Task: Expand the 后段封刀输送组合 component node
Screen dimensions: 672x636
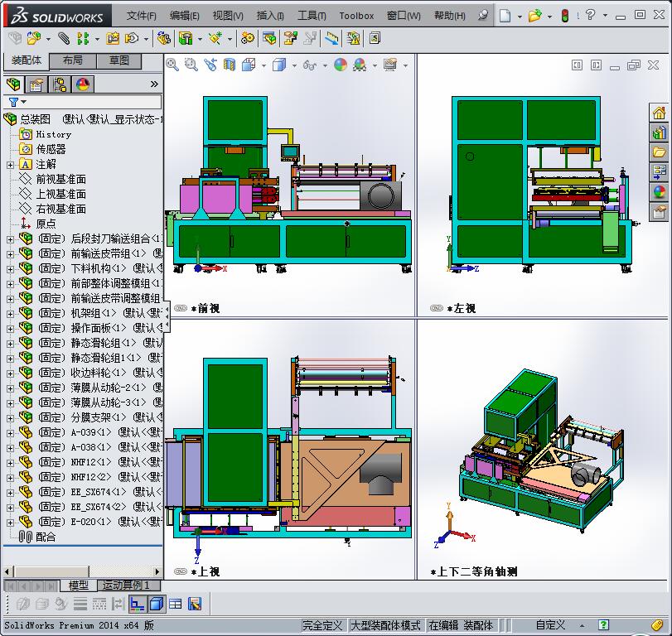Action: (10, 239)
